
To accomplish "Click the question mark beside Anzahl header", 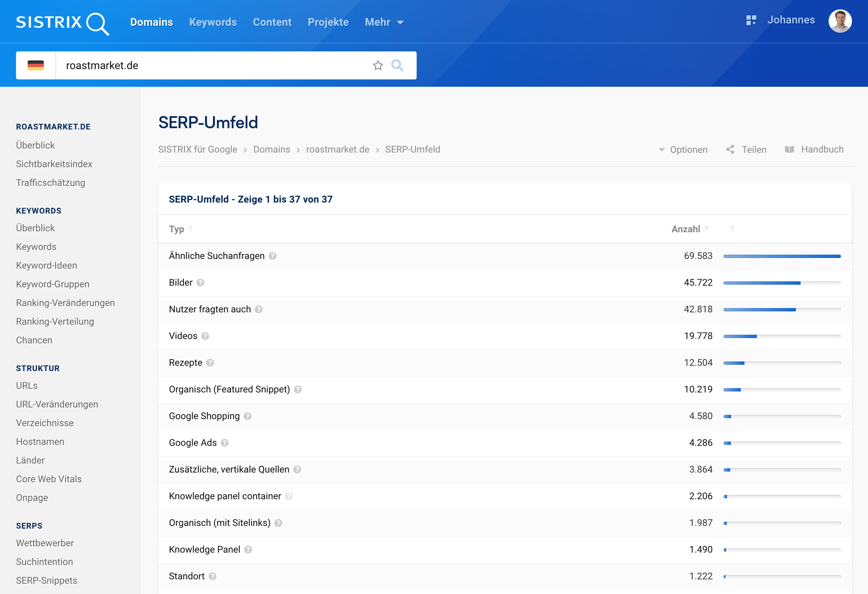I will pos(706,229).
